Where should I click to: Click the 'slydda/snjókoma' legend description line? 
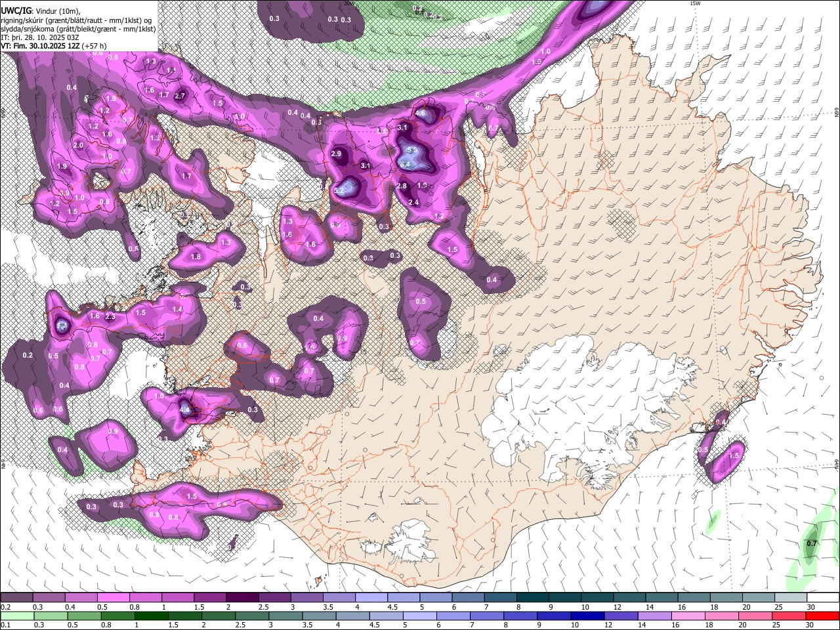tap(78, 28)
